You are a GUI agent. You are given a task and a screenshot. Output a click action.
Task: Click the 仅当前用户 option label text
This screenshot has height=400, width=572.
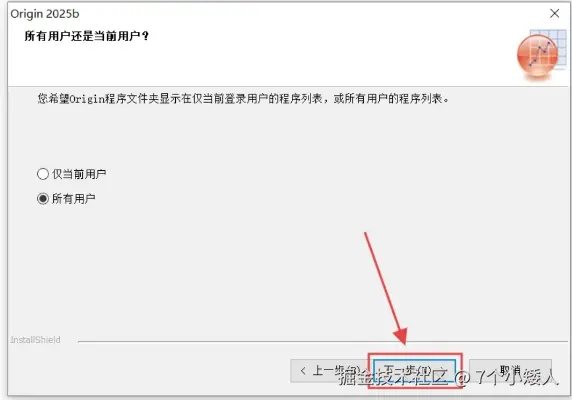79,174
